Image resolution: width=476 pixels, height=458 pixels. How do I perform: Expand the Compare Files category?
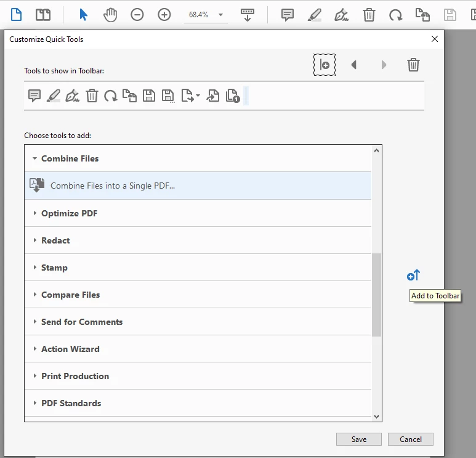35,294
